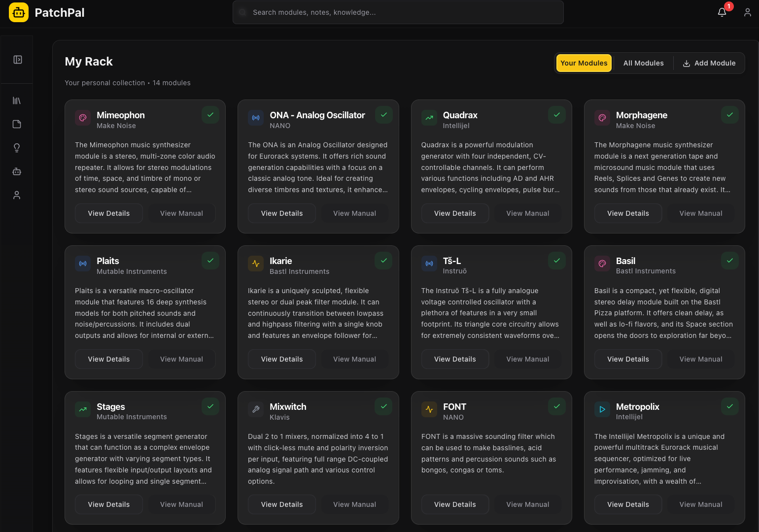
Task: Click the Stages trending icon
Action: (83, 409)
